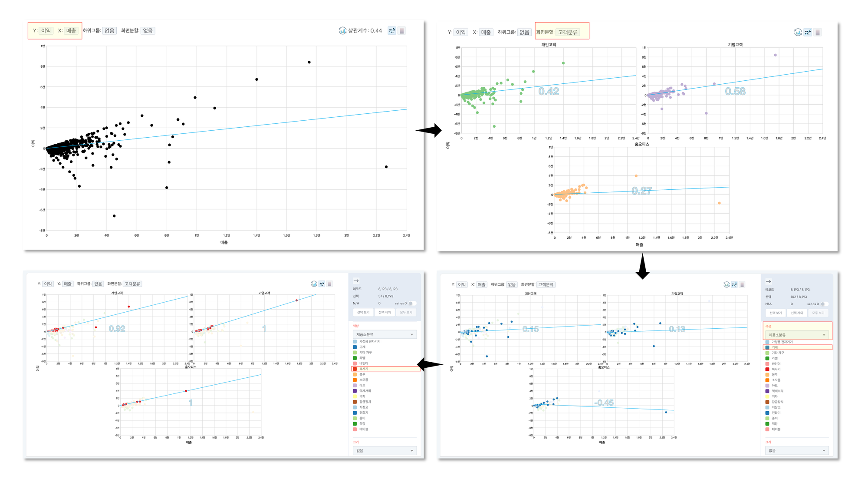The height and width of the screenshot is (482, 868).
Task: Click regression line icon in top-right panel
Action: click(x=798, y=32)
